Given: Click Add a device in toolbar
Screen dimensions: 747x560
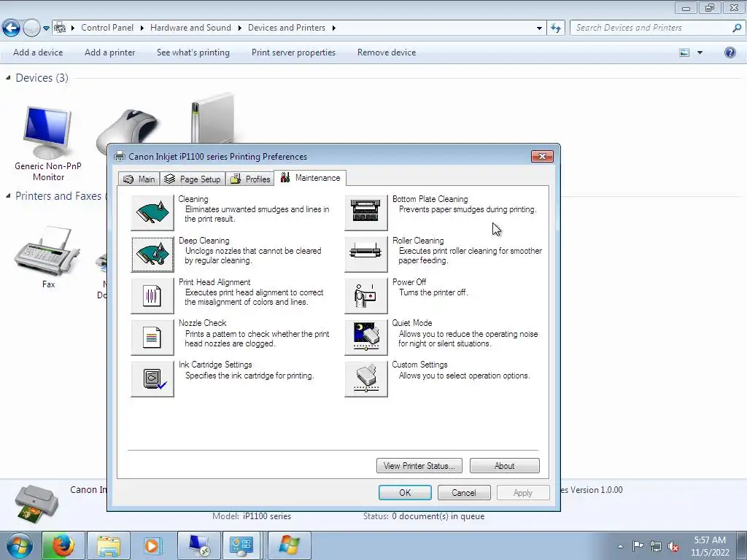Looking at the screenshot, I should (x=38, y=52).
